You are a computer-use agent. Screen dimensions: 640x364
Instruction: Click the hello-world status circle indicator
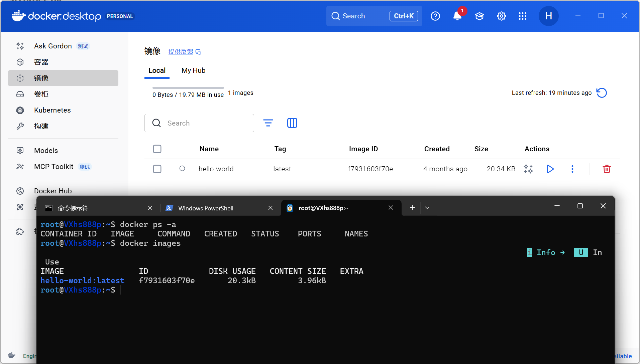(182, 169)
